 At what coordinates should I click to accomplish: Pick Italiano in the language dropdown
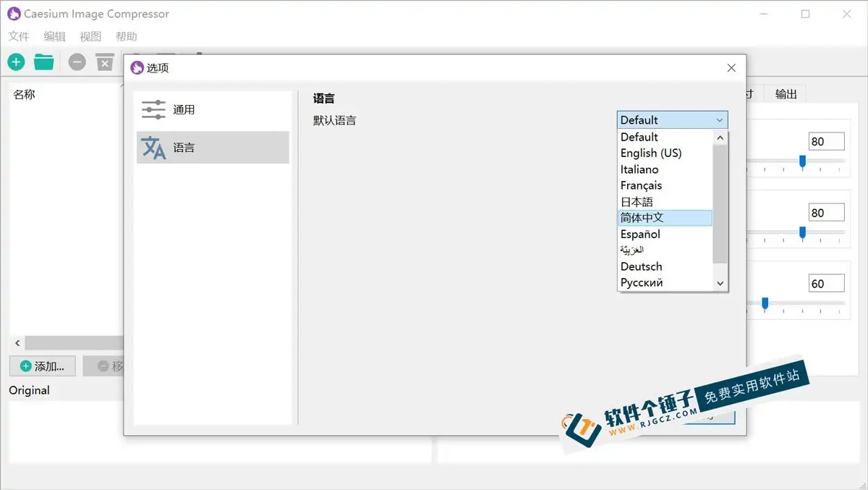point(665,169)
